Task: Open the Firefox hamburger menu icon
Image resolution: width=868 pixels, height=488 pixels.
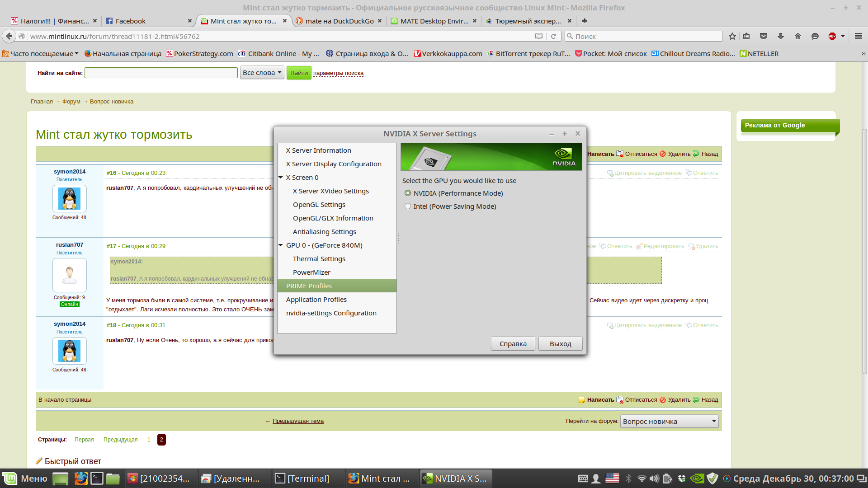Action: point(859,36)
